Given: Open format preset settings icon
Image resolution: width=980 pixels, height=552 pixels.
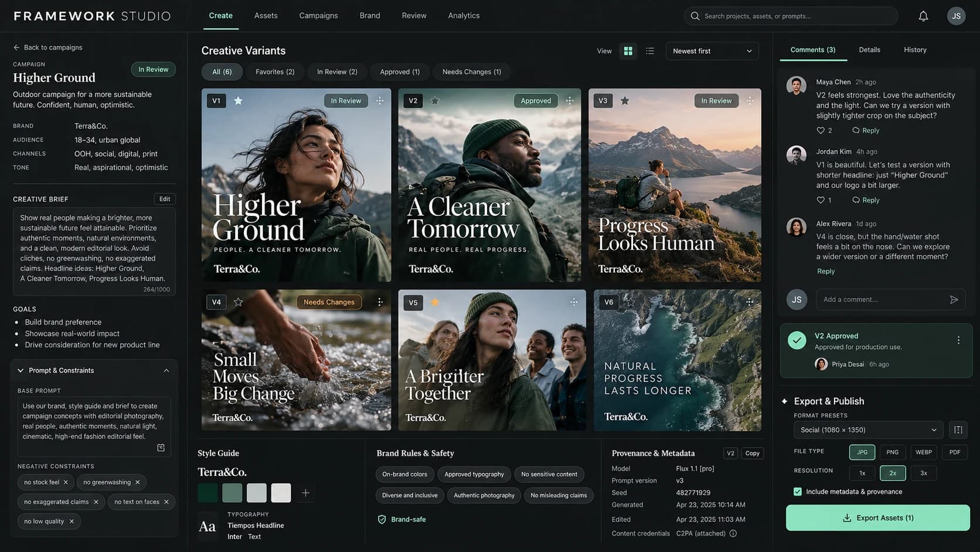Looking at the screenshot, I should [958, 430].
